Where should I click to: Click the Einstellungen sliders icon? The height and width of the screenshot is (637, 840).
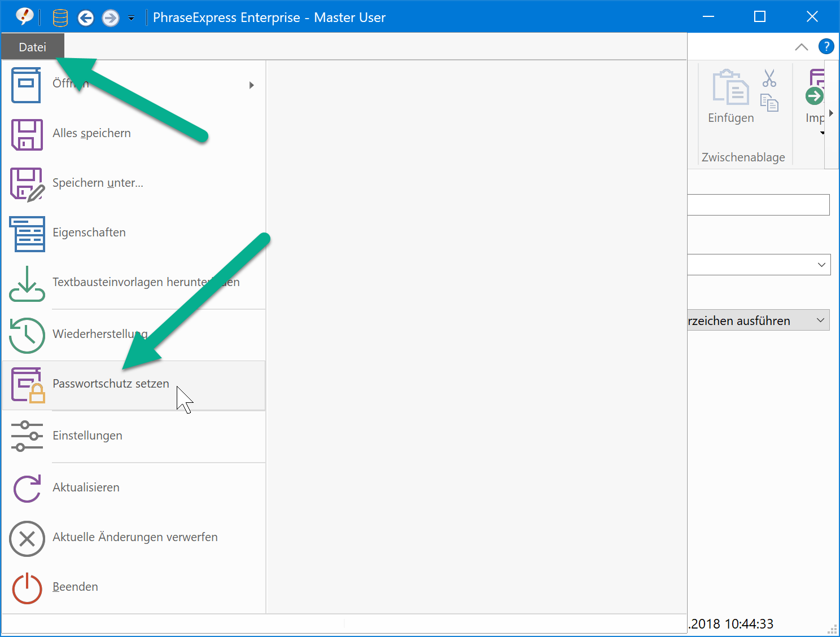(x=27, y=436)
